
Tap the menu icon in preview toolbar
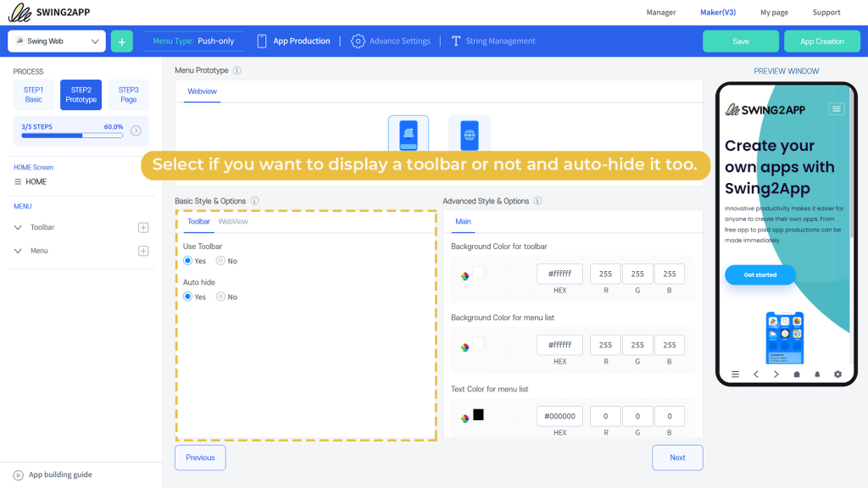[735, 374]
